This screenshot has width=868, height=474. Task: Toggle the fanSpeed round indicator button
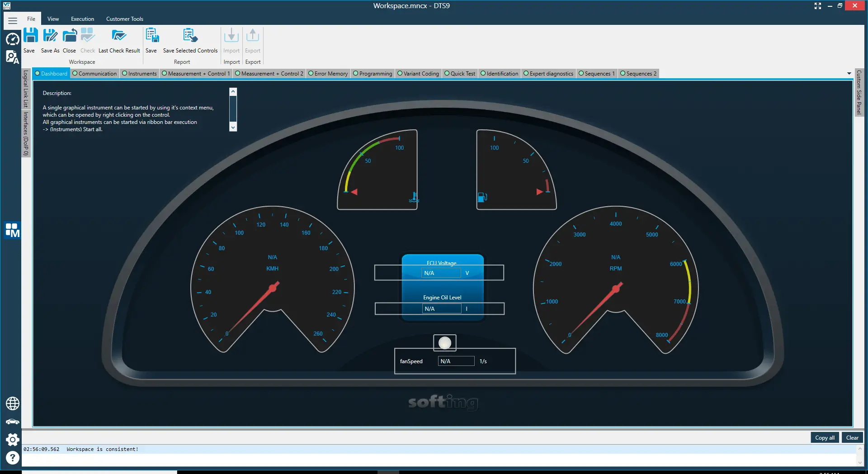pyautogui.click(x=444, y=343)
